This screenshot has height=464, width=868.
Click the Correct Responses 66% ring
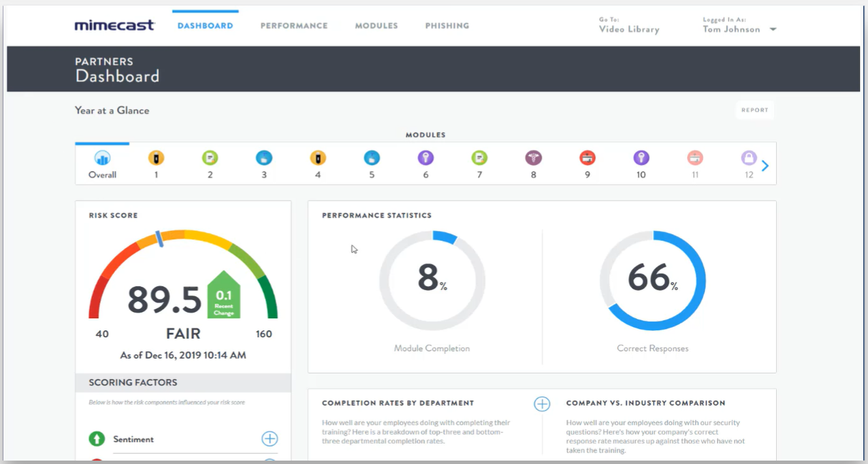click(652, 281)
